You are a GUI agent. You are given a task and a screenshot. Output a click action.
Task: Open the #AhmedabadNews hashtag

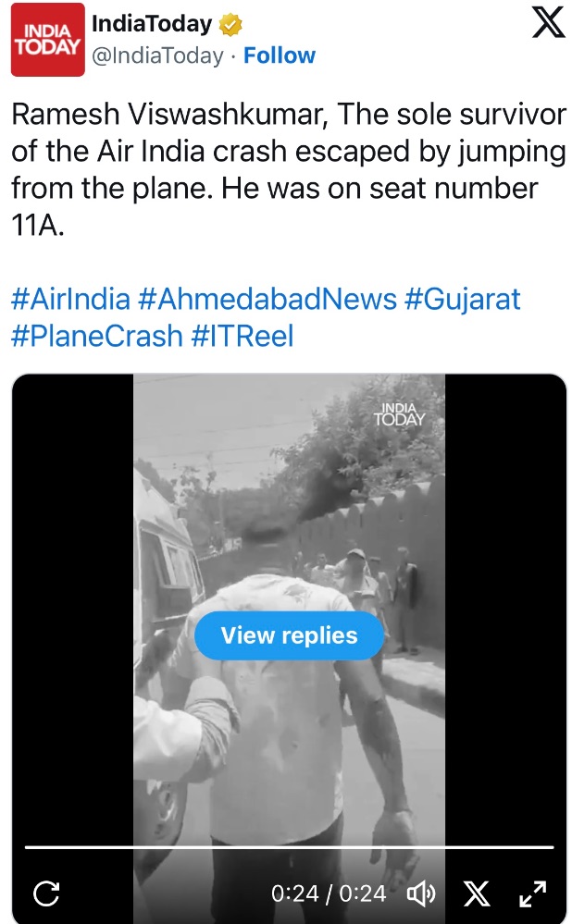267,300
